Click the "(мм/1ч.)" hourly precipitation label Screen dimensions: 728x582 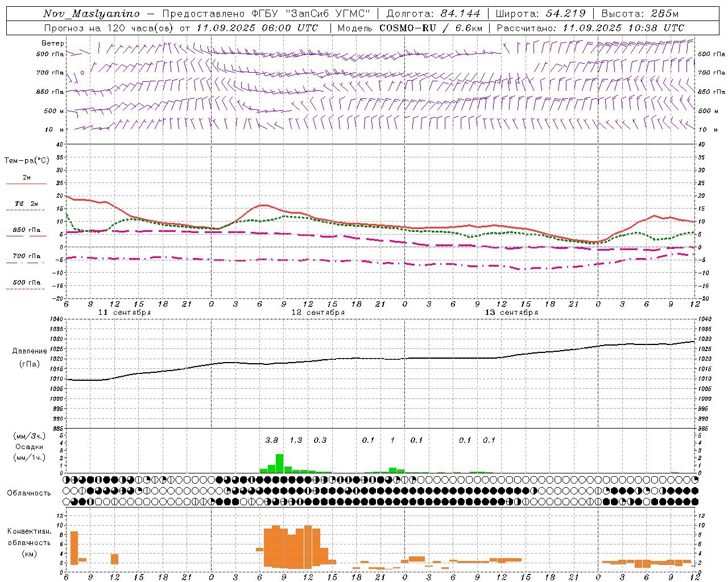[30, 458]
